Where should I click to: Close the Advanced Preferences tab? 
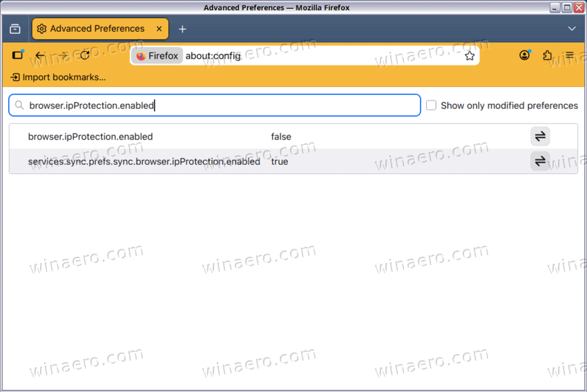coord(159,29)
